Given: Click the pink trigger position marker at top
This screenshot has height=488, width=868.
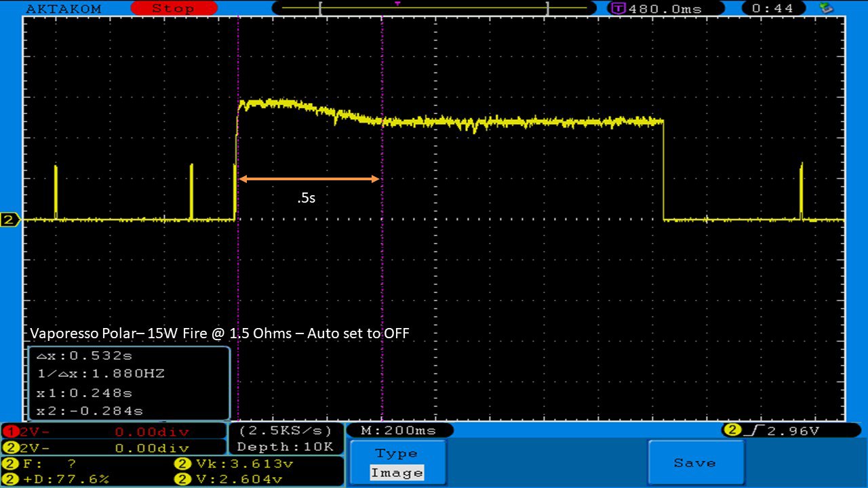Looking at the screenshot, I should [x=397, y=3].
